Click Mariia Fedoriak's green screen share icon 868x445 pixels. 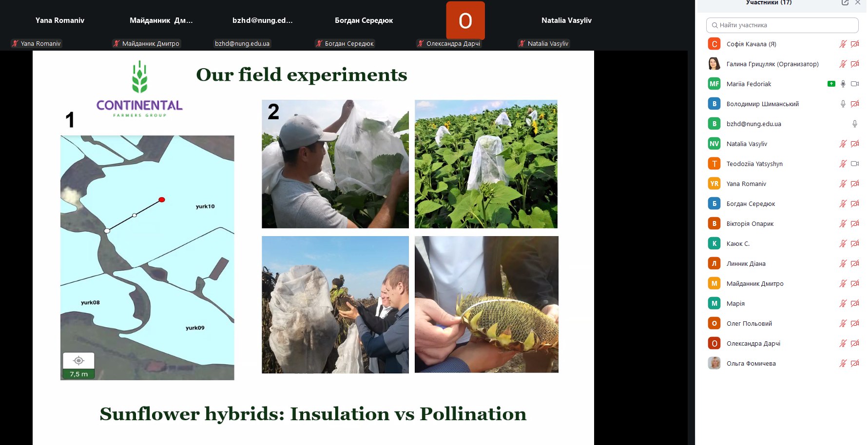(831, 84)
